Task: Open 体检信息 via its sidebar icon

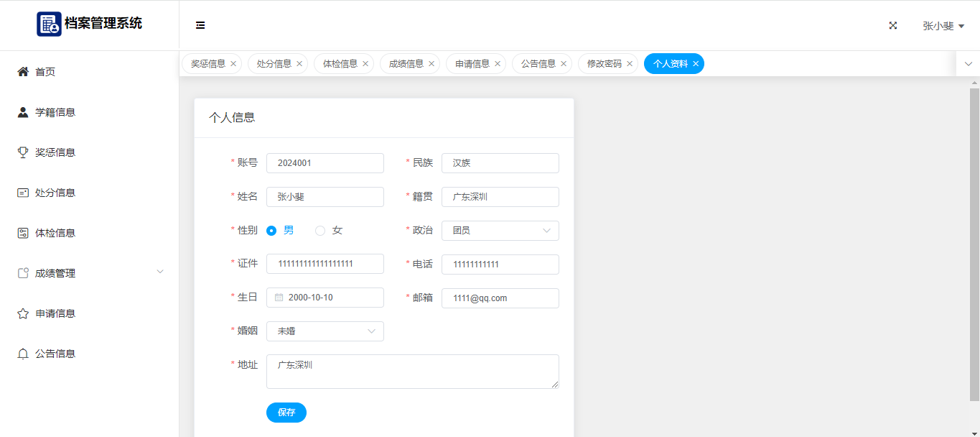Action: (x=23, y=233)
